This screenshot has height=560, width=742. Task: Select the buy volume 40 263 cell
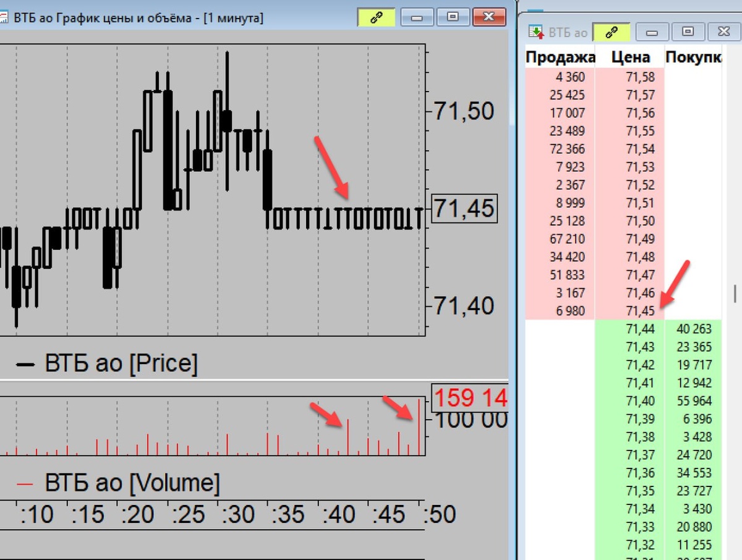pyautogui.click(x=694, y=329)
